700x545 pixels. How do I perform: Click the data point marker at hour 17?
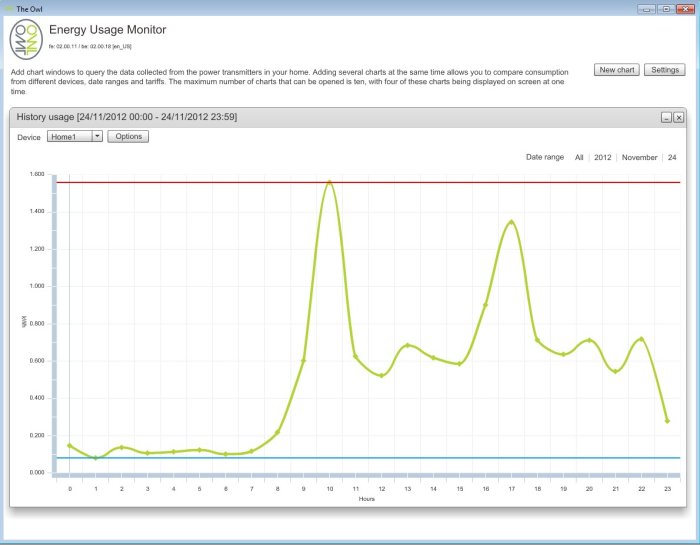(x=511, y=222)
